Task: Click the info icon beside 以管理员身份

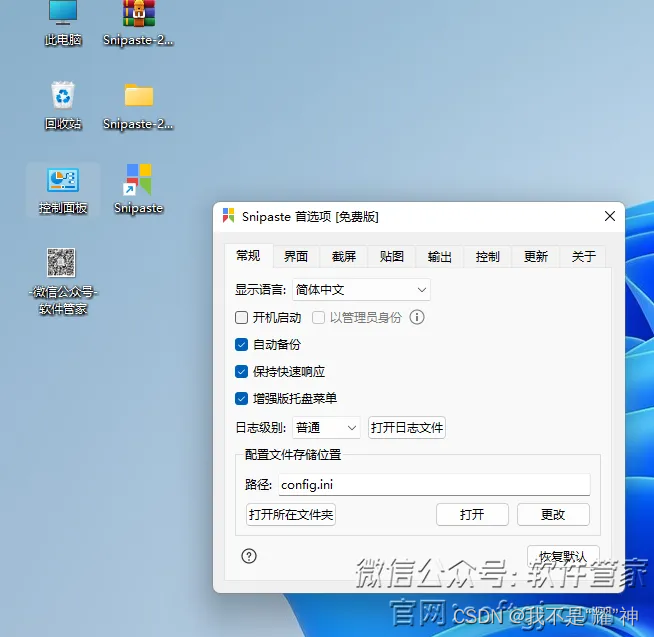Action: pyautogui.click(x=417, y=317)
